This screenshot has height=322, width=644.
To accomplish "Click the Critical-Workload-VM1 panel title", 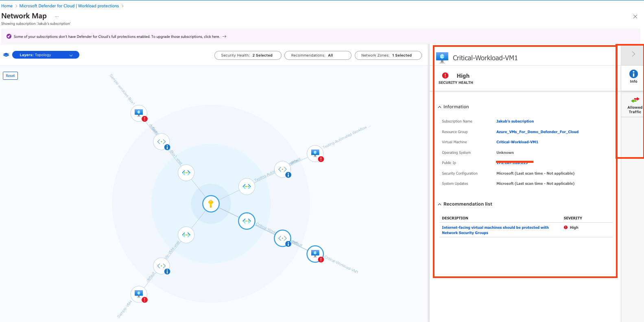I will (x=485, y=58).
